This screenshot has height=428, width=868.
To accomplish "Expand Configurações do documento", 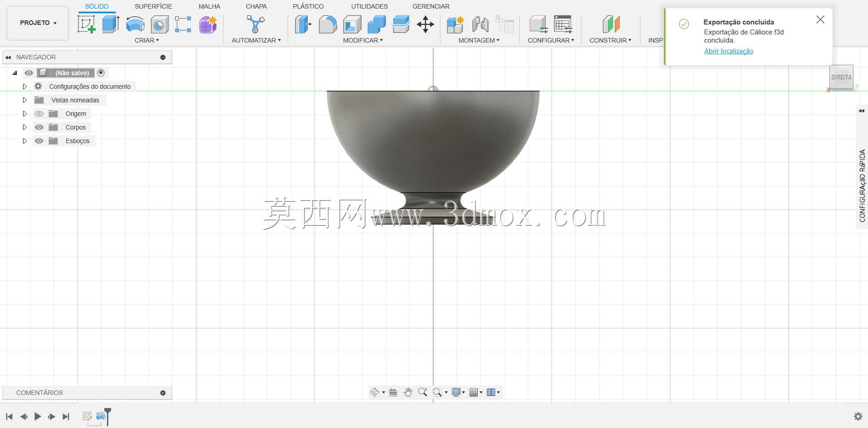I will click(x=25, y=87).
